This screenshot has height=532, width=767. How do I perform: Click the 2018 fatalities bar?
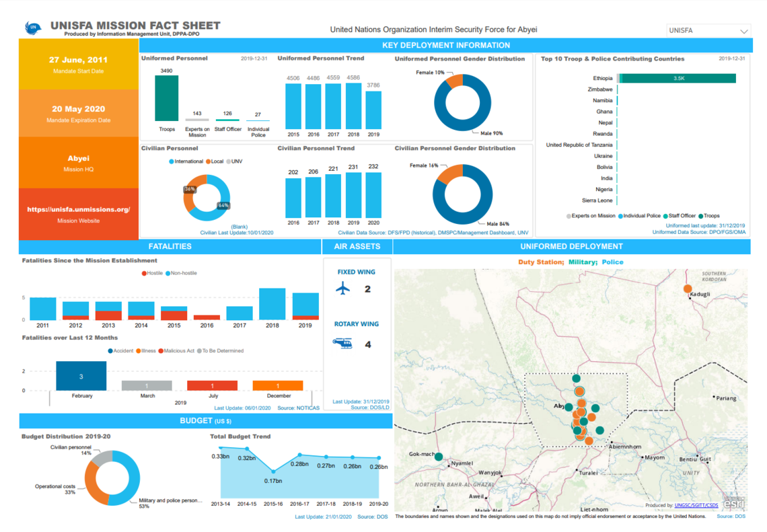tap(272, 304)
